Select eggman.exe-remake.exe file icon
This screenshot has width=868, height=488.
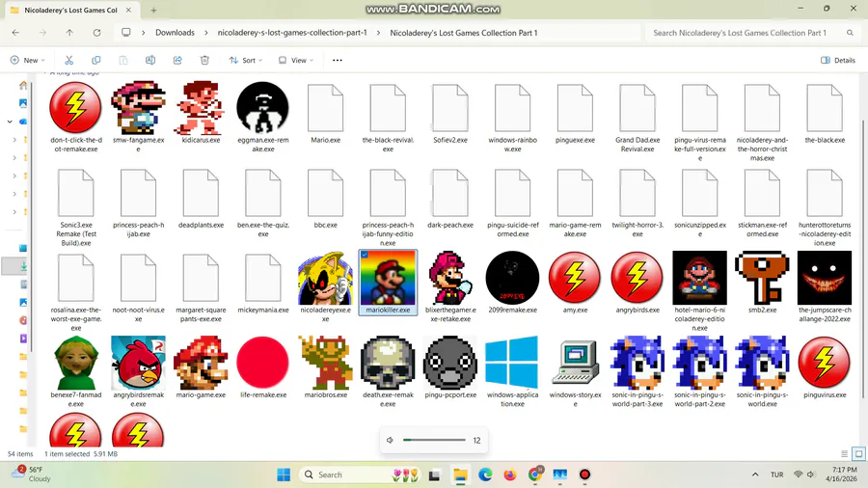point(263,108)
